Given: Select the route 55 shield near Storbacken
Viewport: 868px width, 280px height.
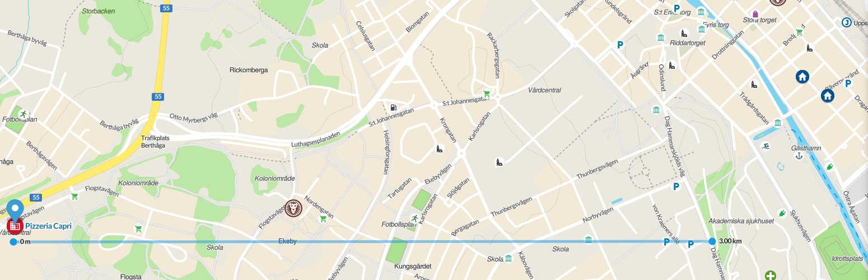Looking at the screenshot, I should [165, 8].
